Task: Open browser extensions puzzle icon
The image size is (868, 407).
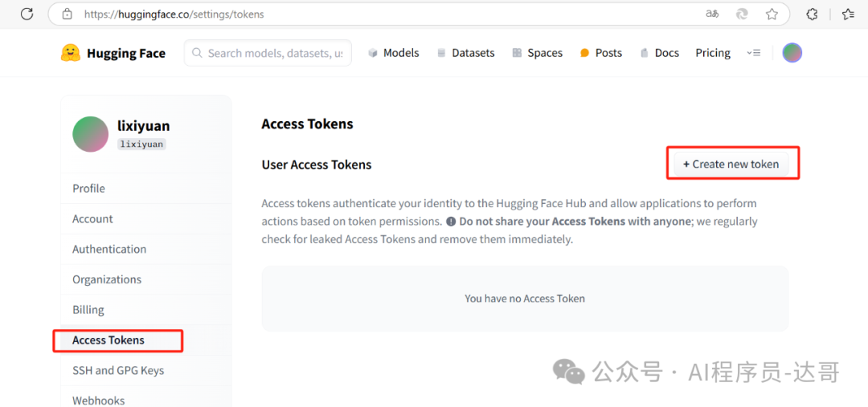Action: [x=812, y=14]
